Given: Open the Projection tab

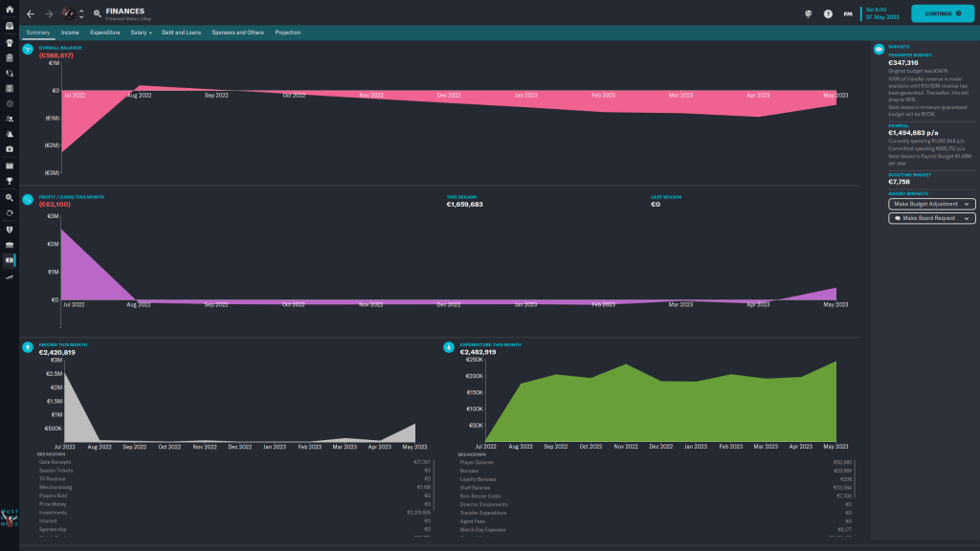Looking at the screenshot, I should point(287,33).
